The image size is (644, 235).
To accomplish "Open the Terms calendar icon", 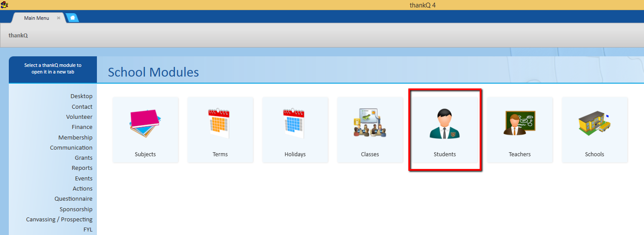I will tap(220, 123).
